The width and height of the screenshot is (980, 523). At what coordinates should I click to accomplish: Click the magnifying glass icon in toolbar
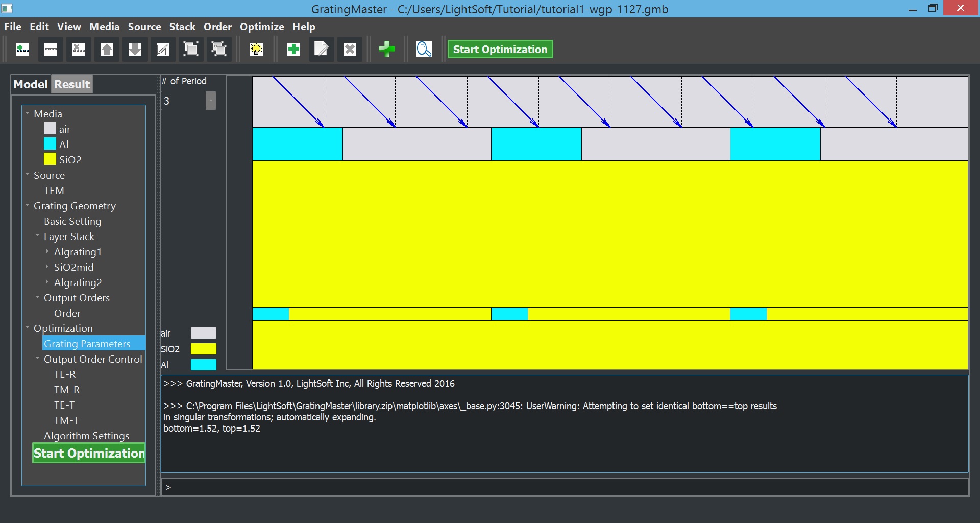[x=424, y=50]
